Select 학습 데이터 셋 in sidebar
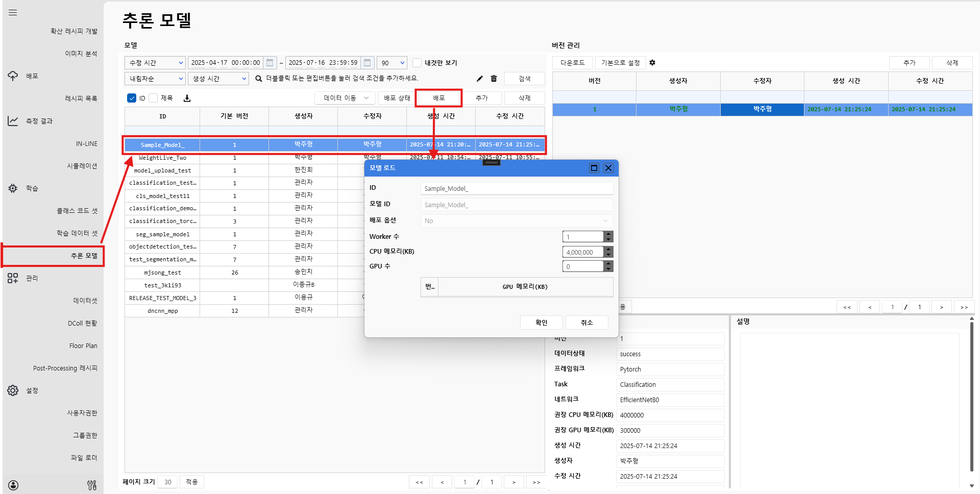Image resolution: width=980 pixels, height=494 pixels. 77,233
